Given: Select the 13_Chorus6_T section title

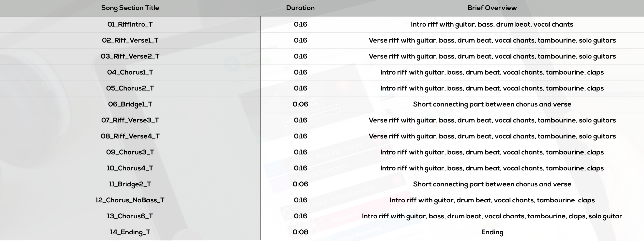Looking at the screenshot, I should click(x=130, y=216).
